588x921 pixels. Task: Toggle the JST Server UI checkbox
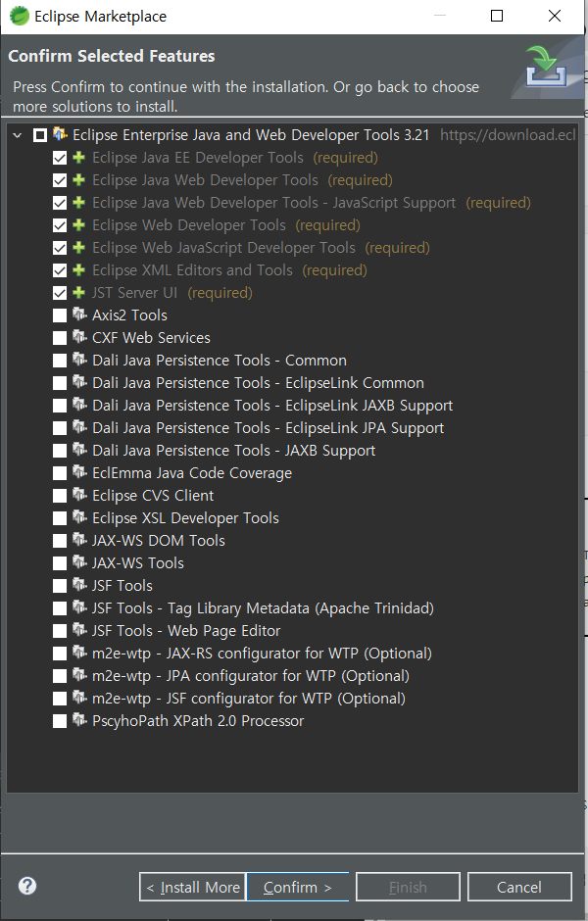(60, 293)
